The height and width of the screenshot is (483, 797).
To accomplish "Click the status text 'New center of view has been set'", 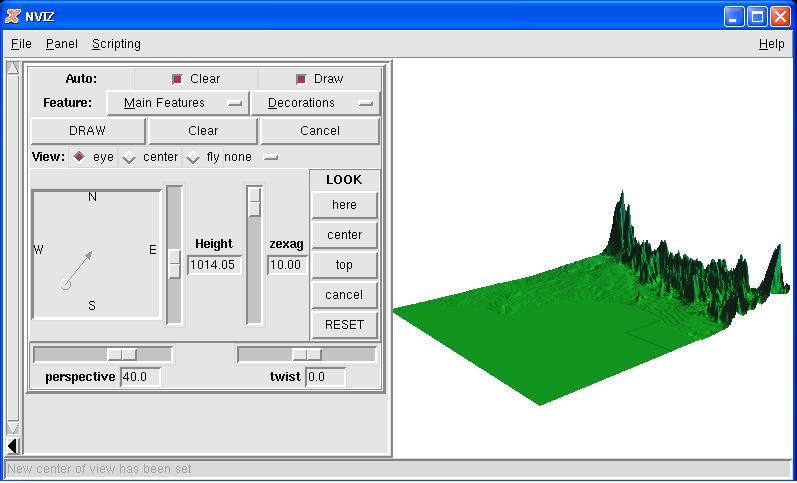I will coord(100,469).
